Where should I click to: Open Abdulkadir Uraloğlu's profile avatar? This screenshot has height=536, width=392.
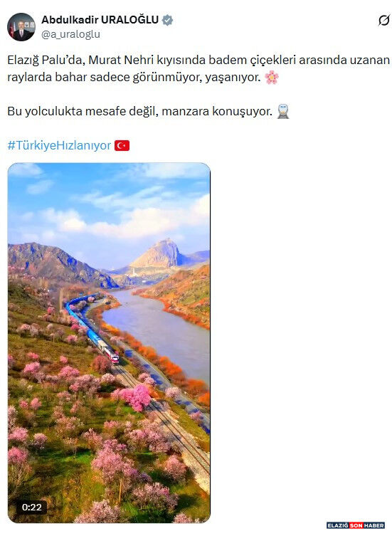[x=21, y=27]
